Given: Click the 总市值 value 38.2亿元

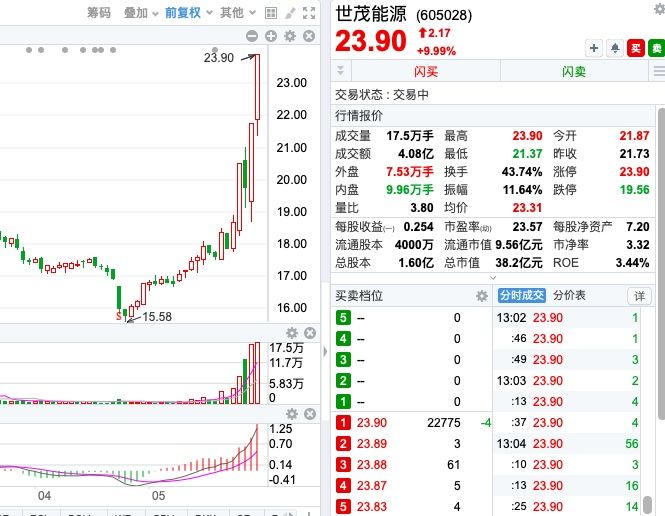Looking at the screenshot, I should click(x=519, y=263).
